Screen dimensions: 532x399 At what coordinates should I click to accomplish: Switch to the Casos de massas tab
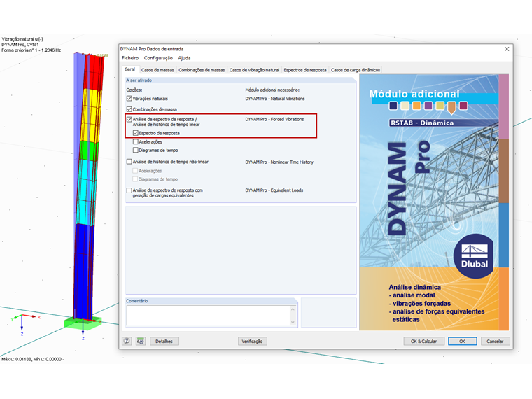pyautogui.click(x=157, y=70)
